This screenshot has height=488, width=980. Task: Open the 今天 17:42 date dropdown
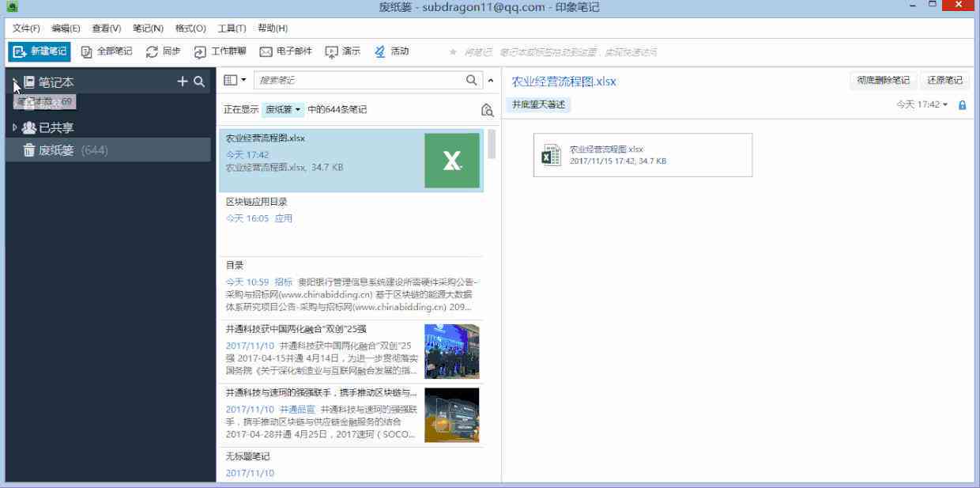click(x=922, y=104)
